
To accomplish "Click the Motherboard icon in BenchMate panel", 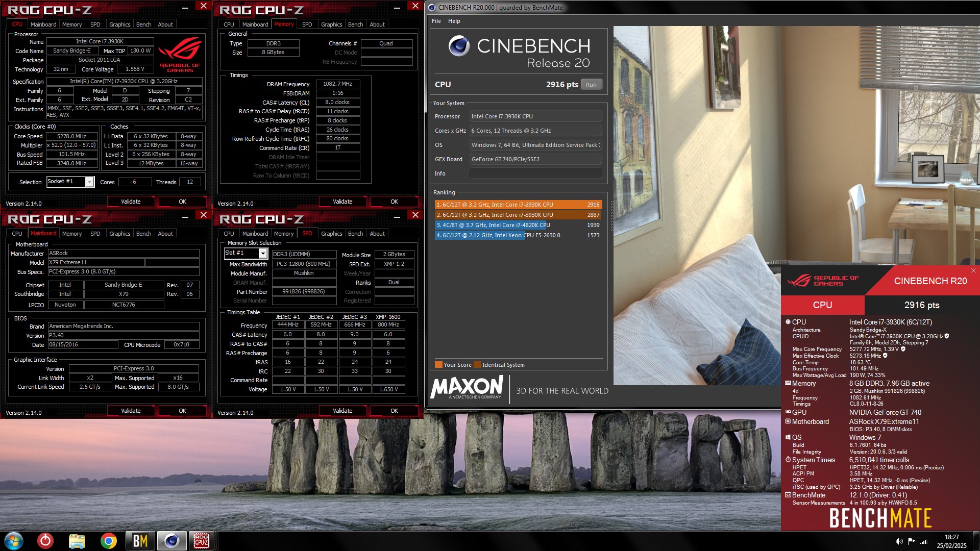I will tap(788, 421).
